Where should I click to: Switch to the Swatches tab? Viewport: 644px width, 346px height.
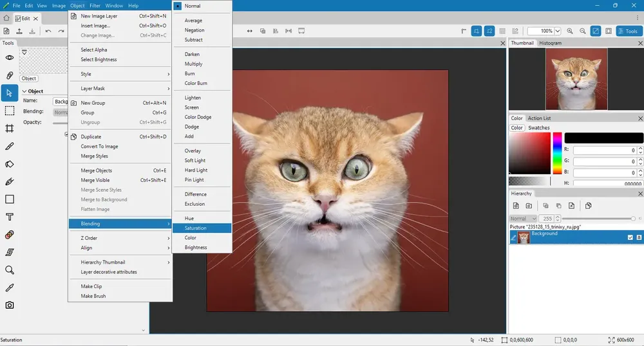(539, 128)
